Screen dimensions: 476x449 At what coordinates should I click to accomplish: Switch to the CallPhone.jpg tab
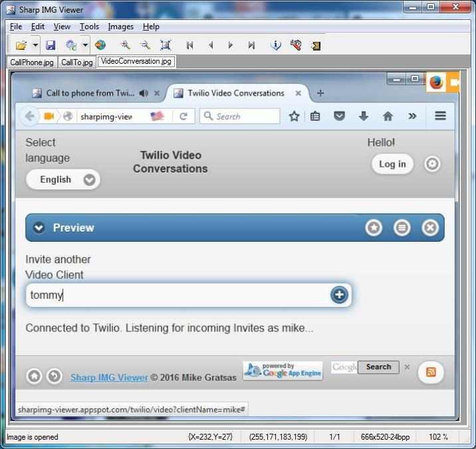[x=32, y=62]
